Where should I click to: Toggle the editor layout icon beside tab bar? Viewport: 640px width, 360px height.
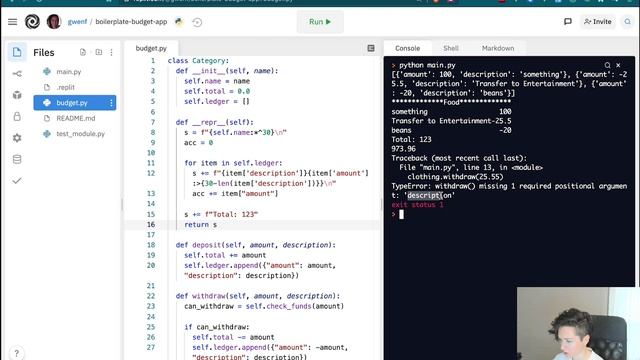(x=371, y=48)
